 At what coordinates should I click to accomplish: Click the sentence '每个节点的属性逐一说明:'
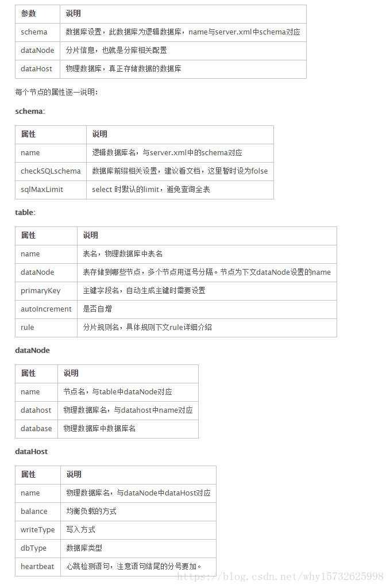click(56, 92)
